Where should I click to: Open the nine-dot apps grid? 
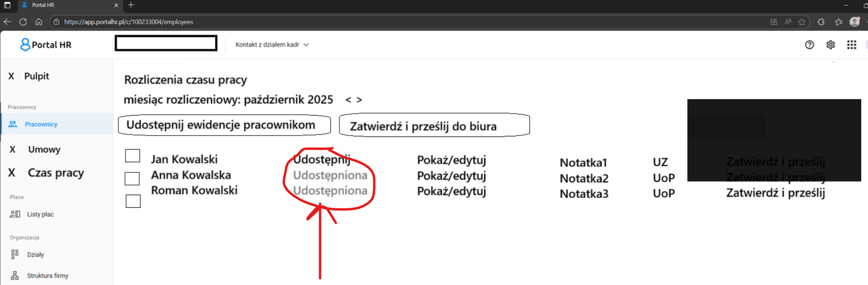pos(852,45)
